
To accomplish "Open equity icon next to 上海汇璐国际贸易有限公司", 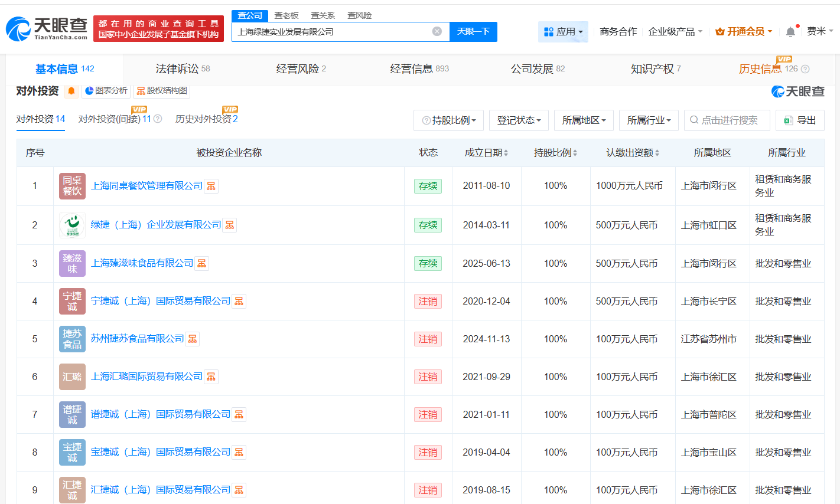I will [x=211, y=377].
